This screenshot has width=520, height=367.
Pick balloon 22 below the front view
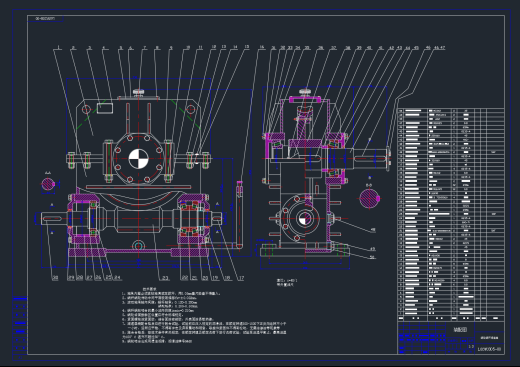coord(185,278)
